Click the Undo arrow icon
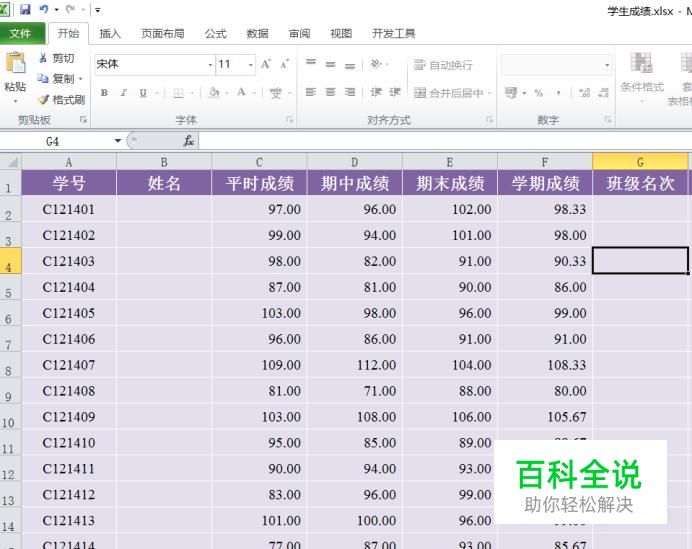The height and width of the screenshot is (549, 692). click(43, 9)
